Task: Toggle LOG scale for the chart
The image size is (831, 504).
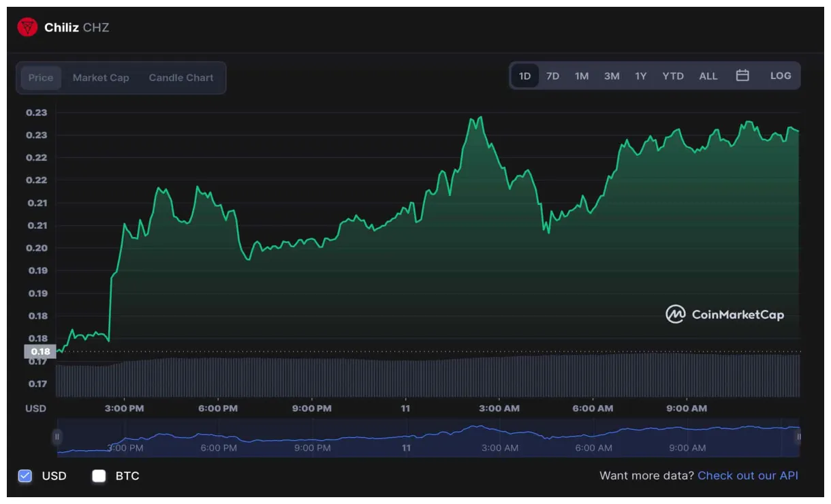Action: (780, 76)
